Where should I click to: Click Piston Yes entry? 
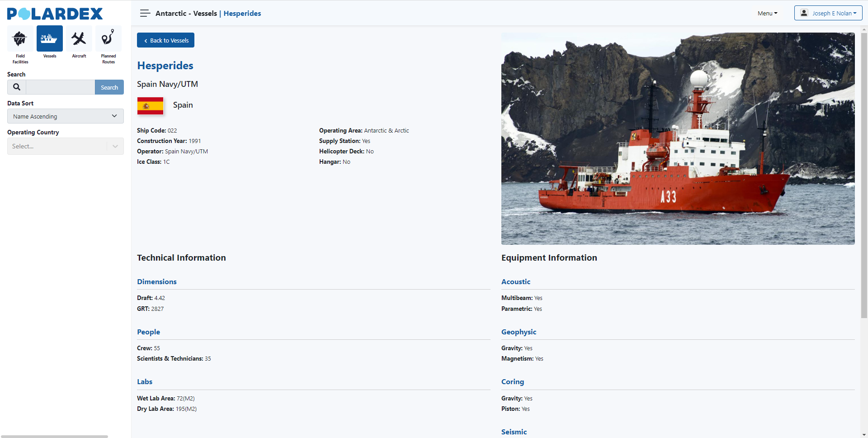click(515, 409)
